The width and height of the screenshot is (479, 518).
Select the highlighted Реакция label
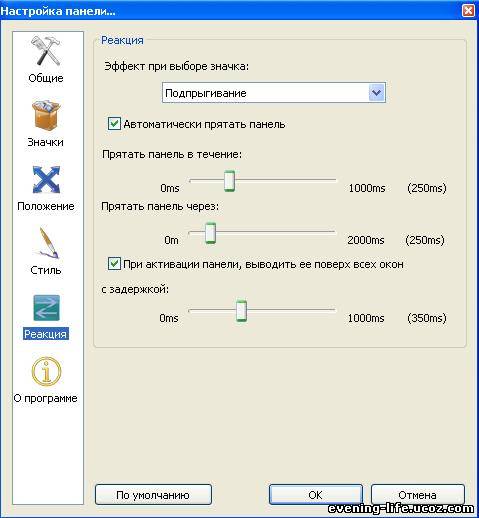46,334
